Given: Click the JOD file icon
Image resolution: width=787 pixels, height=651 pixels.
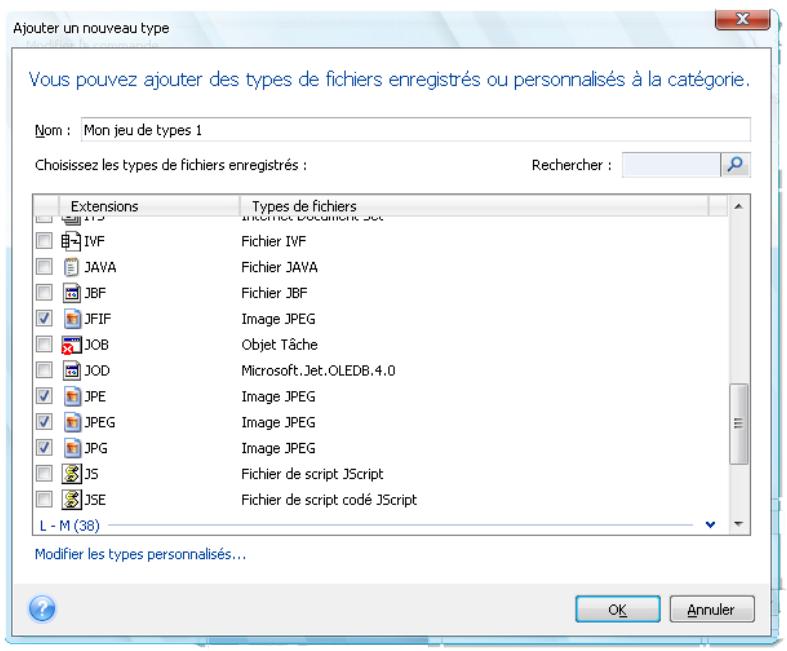Looking at the screenshot, I should click(x=71, y=370).
